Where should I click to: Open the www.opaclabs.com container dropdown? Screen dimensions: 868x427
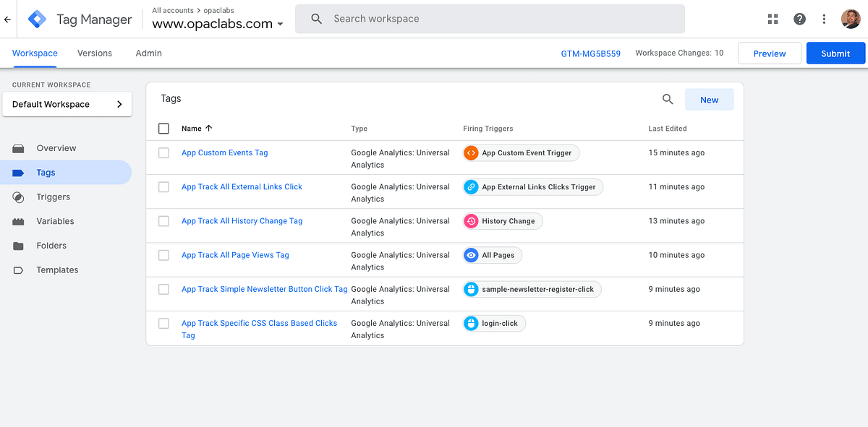tap(218, 23)
